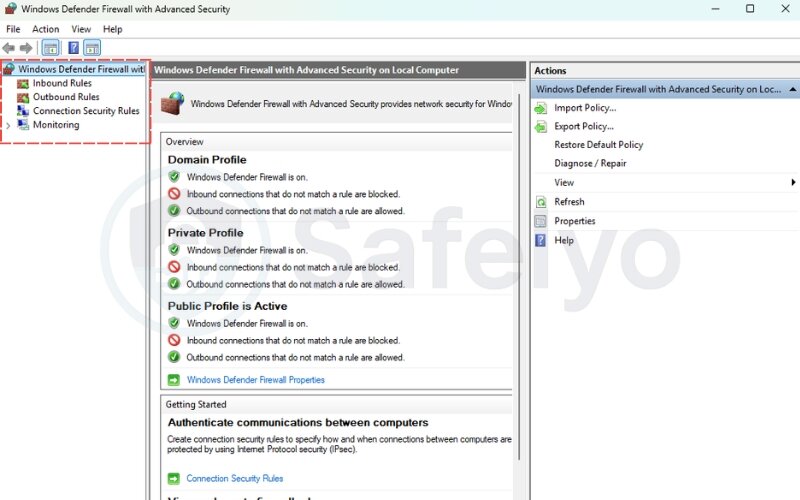This screenshot has height=500, width=800.
Task: Open Windows Defender Firewall Properties link
Action: (255, 380)
